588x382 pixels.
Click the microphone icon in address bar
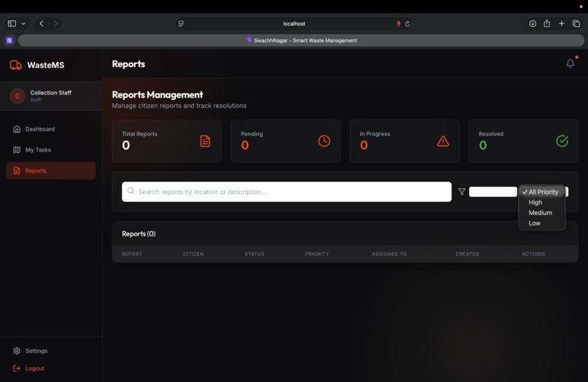[398, 24]
